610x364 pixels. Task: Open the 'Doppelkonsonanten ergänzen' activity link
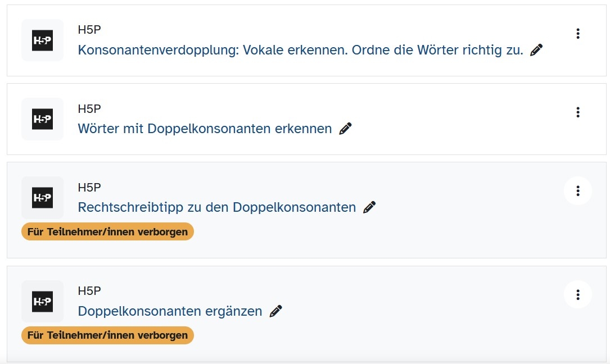pyautogui.click(x=170, y=311)
